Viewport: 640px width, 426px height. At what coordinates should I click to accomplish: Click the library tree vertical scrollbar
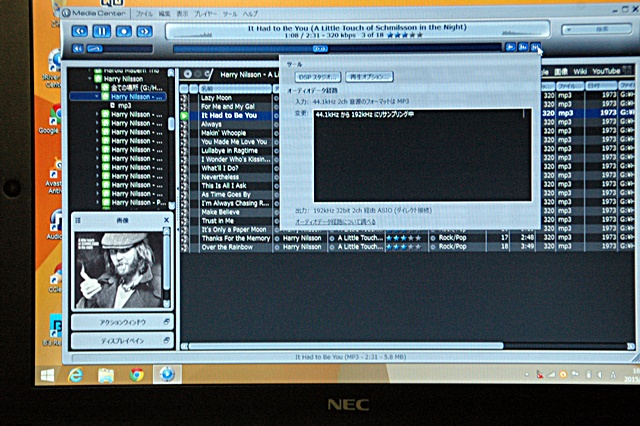[x=171, y=123]
